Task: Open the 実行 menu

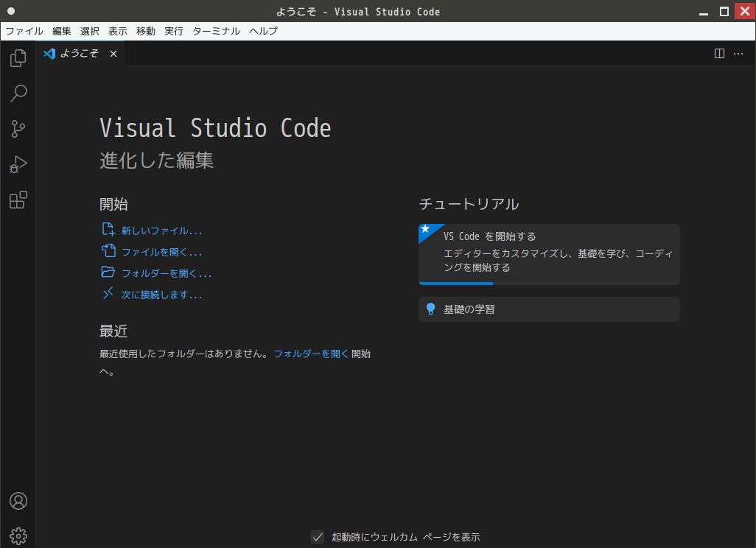Action: (174, 32)
